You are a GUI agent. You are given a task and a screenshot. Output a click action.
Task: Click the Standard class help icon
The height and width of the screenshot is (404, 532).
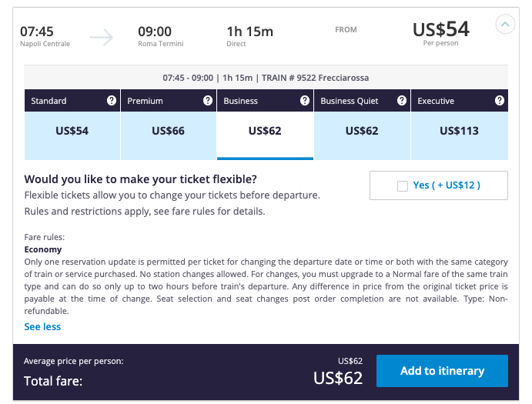click(x=112, y=101)
